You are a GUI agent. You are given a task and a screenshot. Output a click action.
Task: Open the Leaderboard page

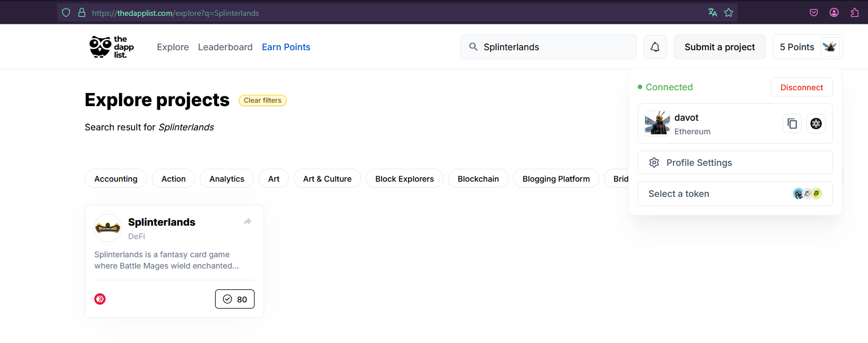coord(225,47)
